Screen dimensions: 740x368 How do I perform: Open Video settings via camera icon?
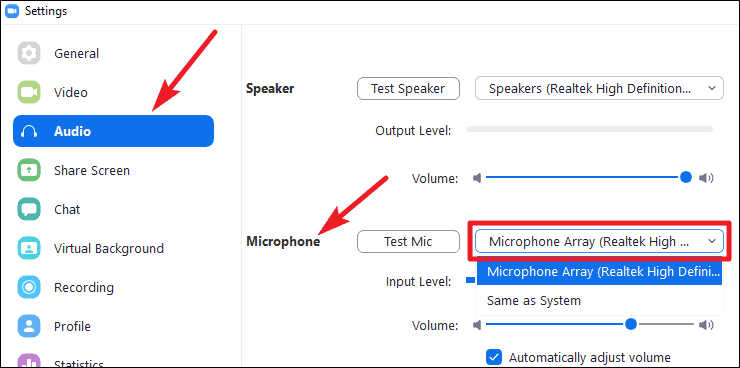(x=29, y=92)
